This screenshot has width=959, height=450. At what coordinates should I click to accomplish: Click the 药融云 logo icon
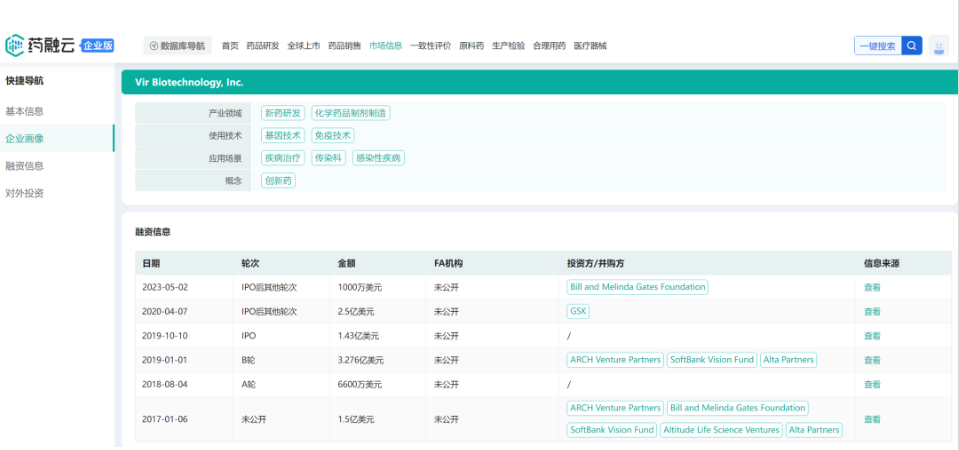16,45
